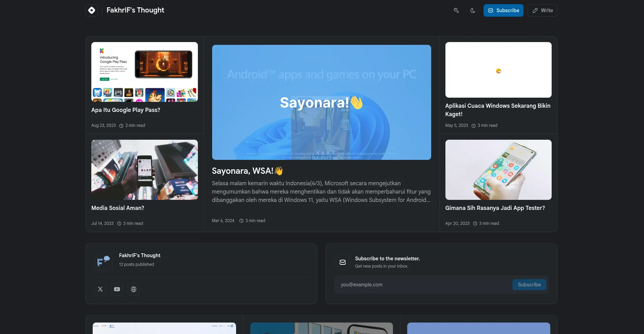The width and height of the screenshot is (644, 334).
Task: Open the 'Media Sosial Aman?' post title
Action: [118, 208]
